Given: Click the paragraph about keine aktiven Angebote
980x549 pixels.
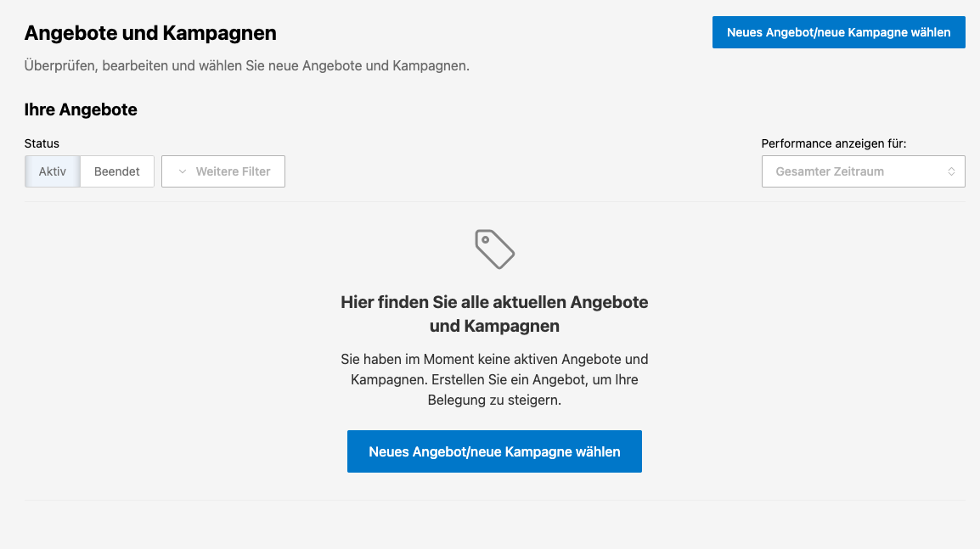Looking at the screenshot, I should coord(494,379).
